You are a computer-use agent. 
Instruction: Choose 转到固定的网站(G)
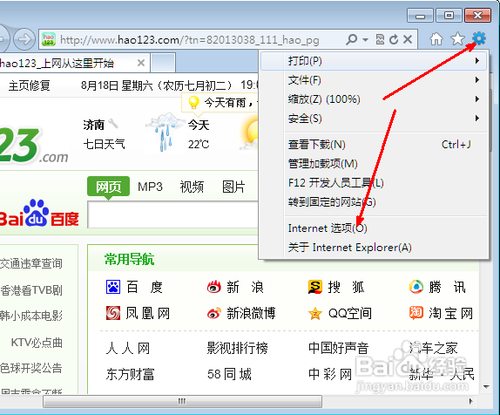point(374,202)
